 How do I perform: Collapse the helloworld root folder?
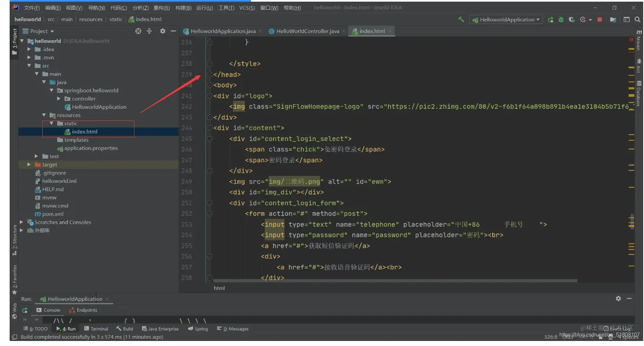tap(22, 41)
